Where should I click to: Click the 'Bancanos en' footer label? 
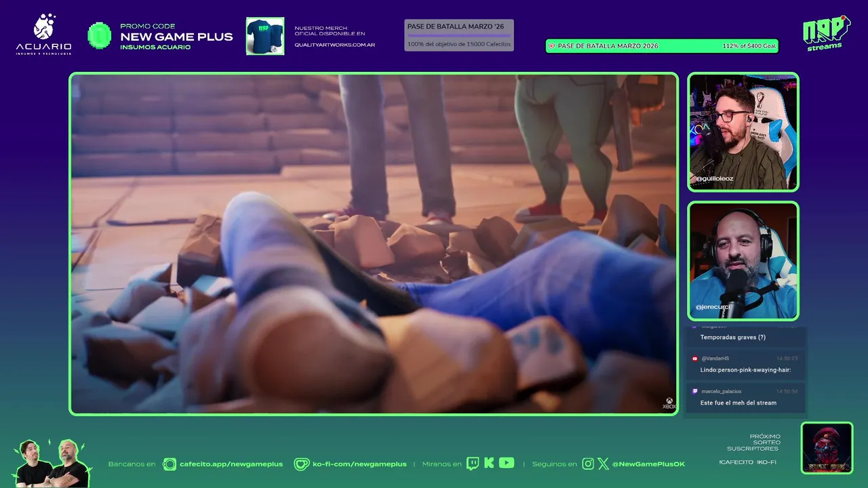[132, 464]
